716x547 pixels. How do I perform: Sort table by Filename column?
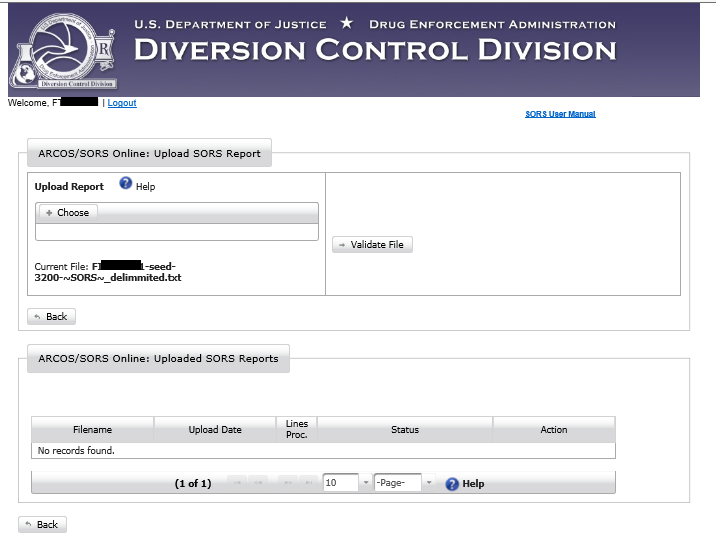92,430
